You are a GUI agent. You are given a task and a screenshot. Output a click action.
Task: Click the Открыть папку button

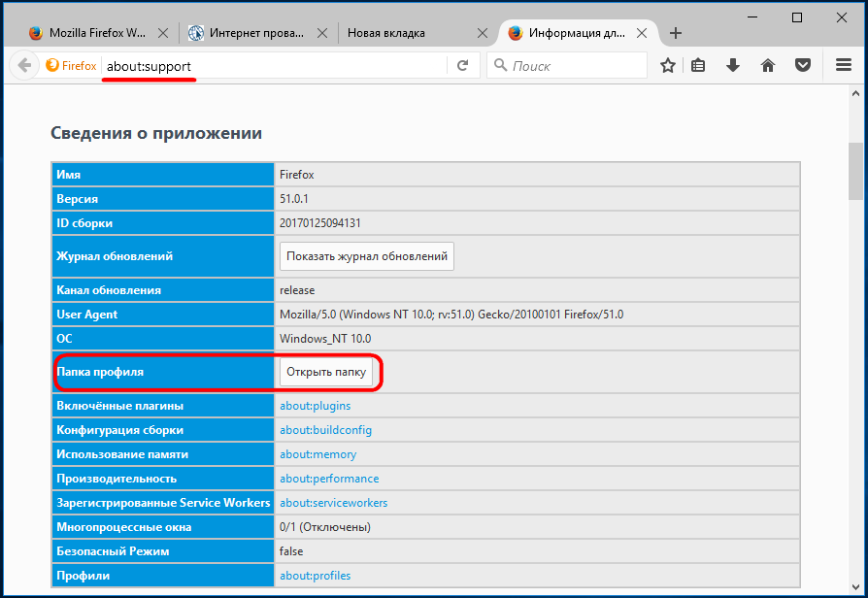click(x=326, y=372)
